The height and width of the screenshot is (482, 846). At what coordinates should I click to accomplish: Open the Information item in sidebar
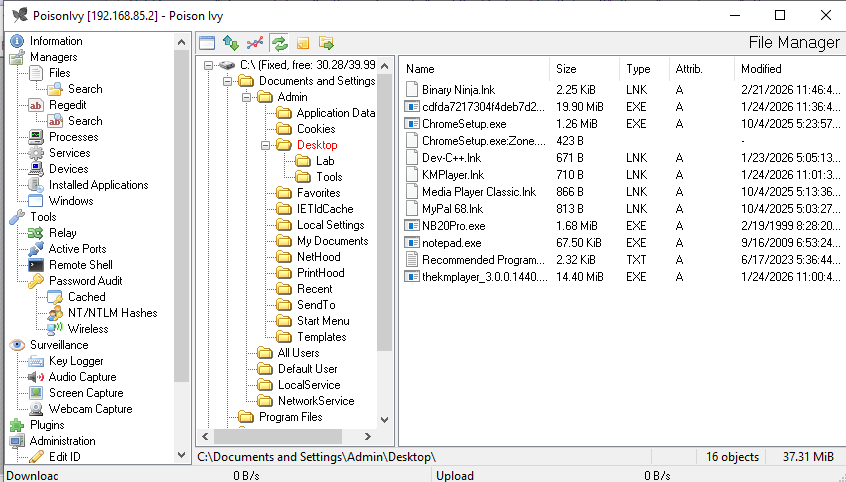point(56,41)
